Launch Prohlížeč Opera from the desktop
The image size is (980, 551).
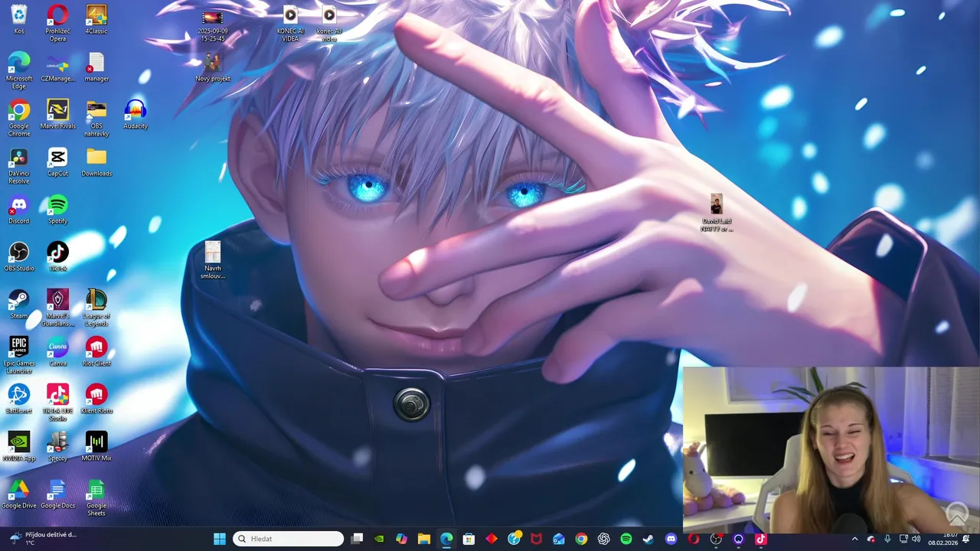pyautogui.click(x=57, y=23)
